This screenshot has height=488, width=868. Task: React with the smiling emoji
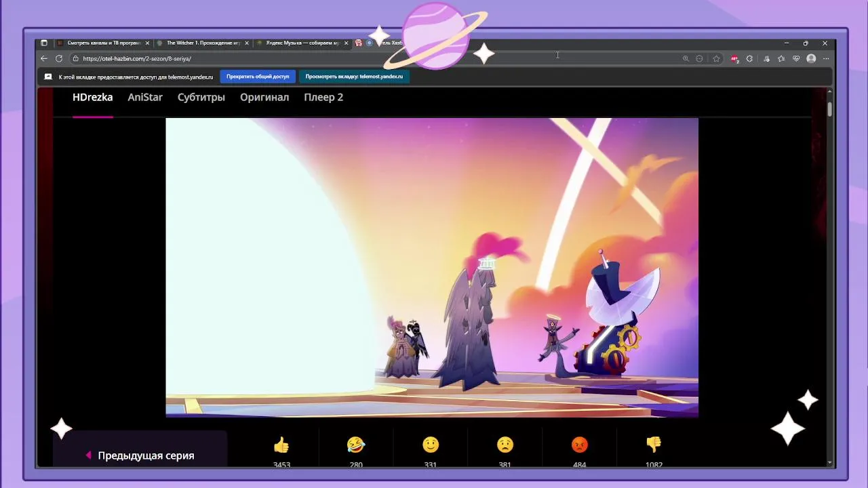[x=431, y=445]
